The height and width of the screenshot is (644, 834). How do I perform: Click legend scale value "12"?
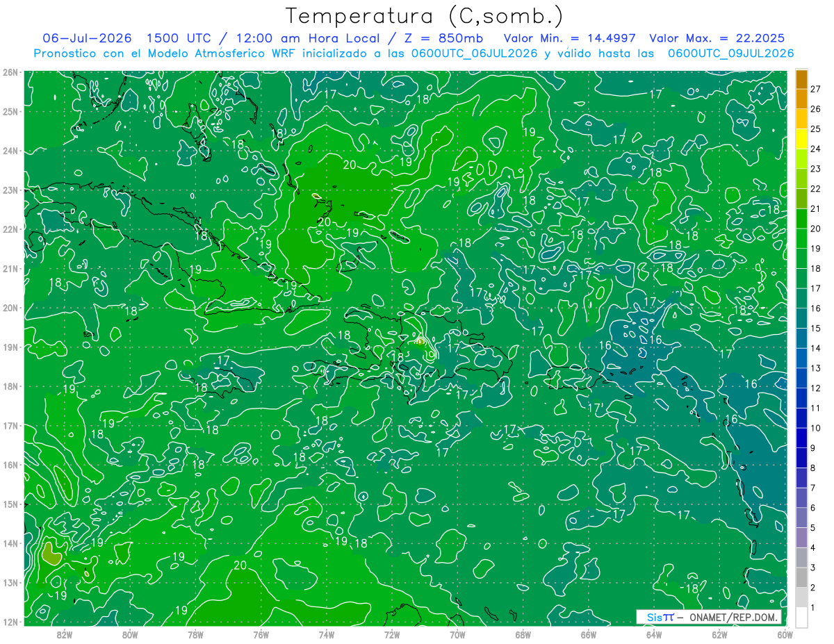tap(815, 388)
